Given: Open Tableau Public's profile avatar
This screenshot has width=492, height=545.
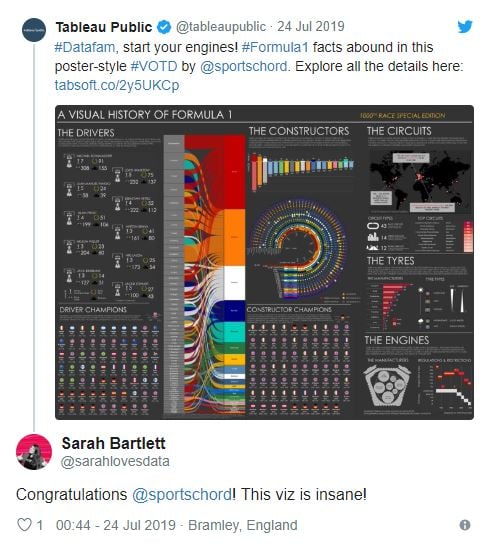Looking at the screenshot, I should coord(34,30).
